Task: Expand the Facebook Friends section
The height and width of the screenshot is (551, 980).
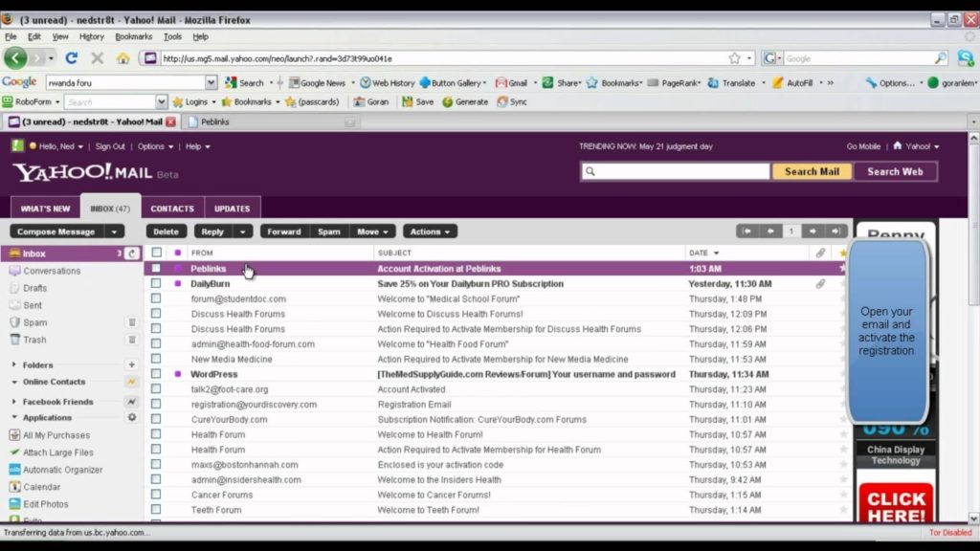Action: tap(13, 402)
